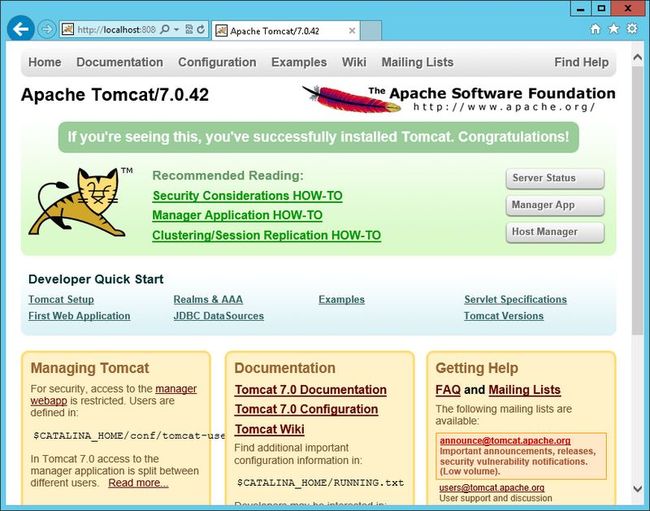This screenshot has height=511, width=650.
Task: Click the Manager App button
Action: pos(555,206)
